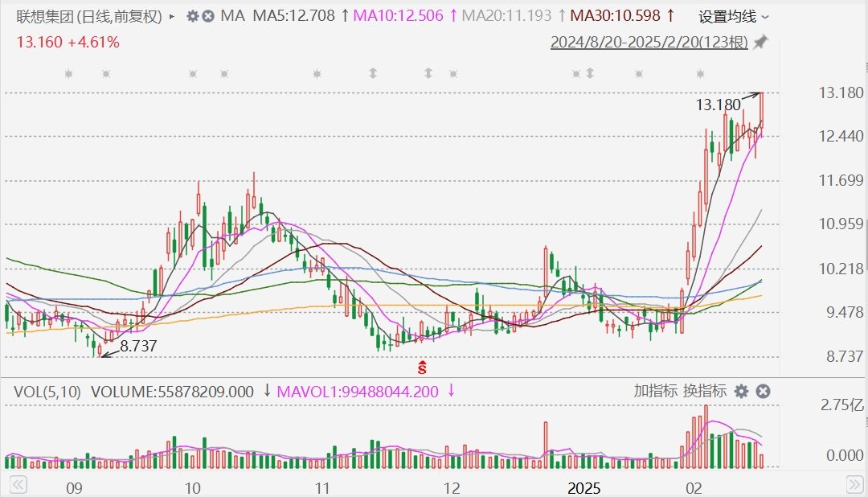The width and height of the screenshot is (868, 497).
Task: Click the 02 month label on the time axis
Action: pos(694,488)
